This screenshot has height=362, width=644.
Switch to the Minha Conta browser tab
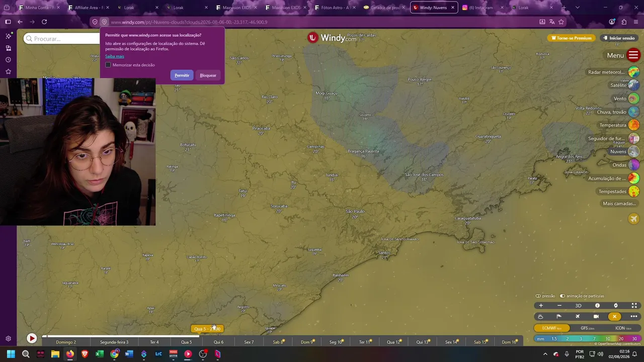[39, 8]
